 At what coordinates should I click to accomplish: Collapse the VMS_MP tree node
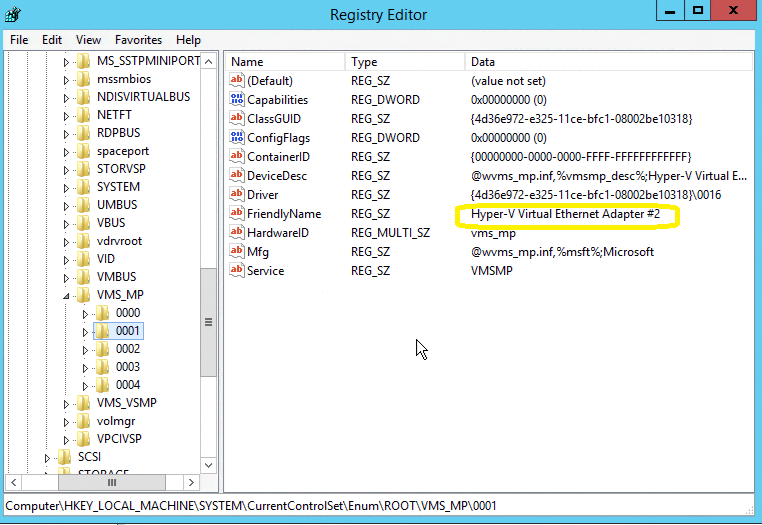pos(67,296)
